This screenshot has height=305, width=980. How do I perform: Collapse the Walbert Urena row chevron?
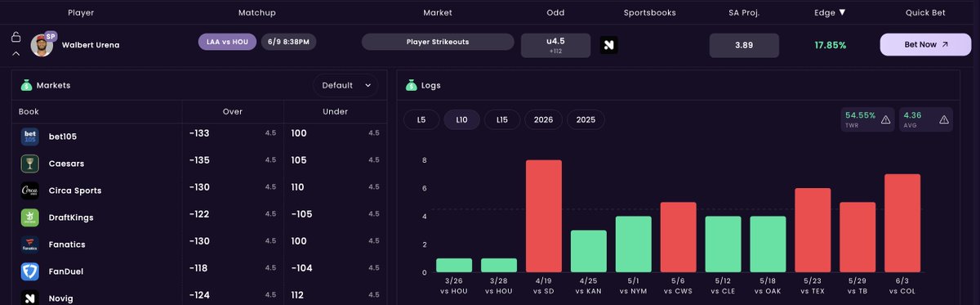(x=16, y=54)
